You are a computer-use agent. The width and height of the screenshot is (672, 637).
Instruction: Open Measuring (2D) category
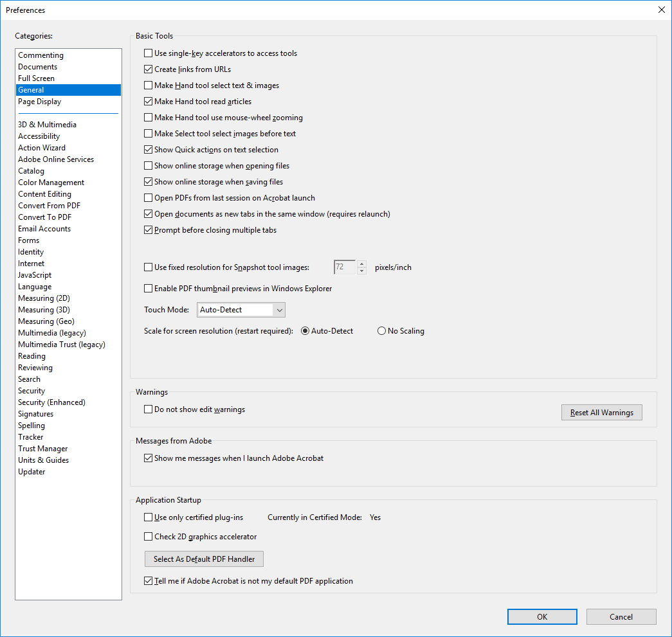tap(69, 298)
